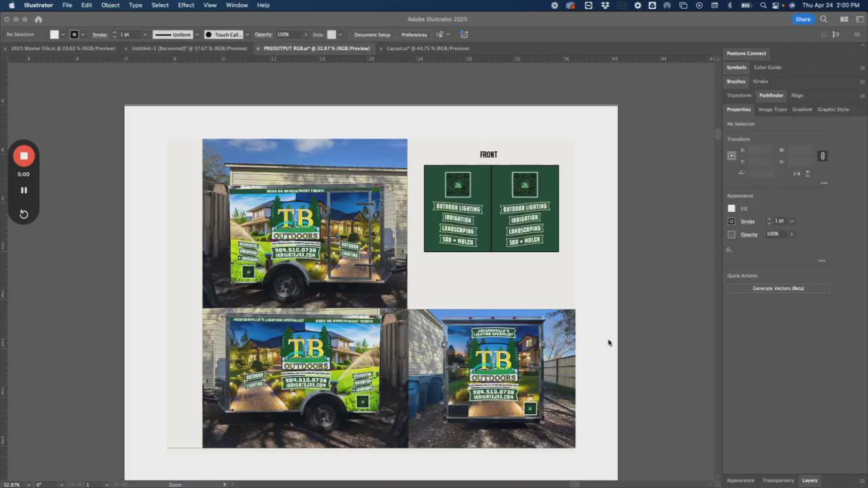Open the search icon beside Share
This screenshot has height=488, width=868.
(824, 20)
